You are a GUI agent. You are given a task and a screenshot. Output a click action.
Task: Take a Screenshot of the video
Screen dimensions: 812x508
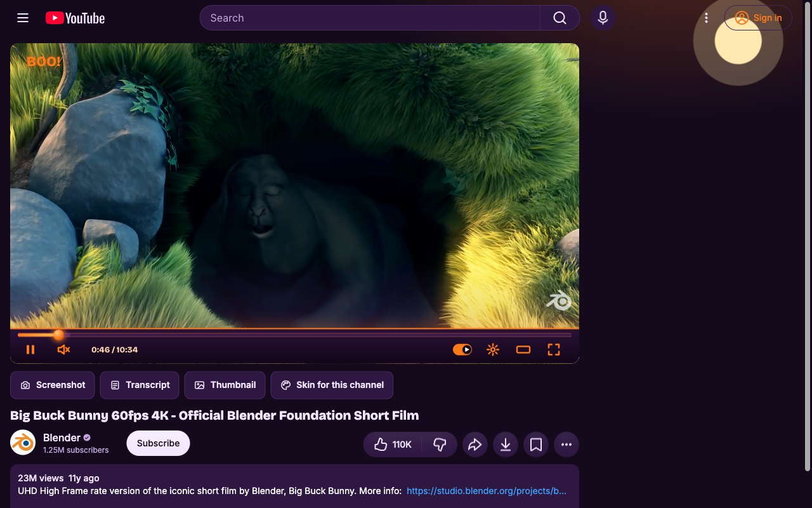[53, 385]
